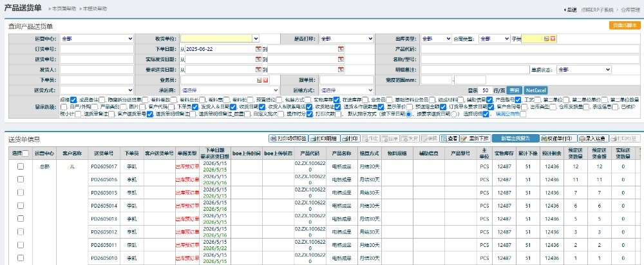The height and width of the screenshot is (265, 644).
Task: Click 重新下推 button
Action: (x=475, y=139)
